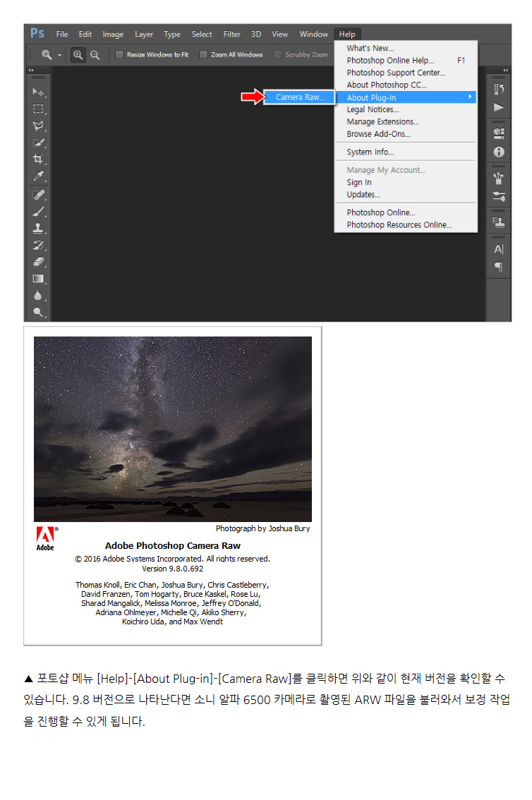Select the Crop tool
532x800 pixels.
(38, 159)
